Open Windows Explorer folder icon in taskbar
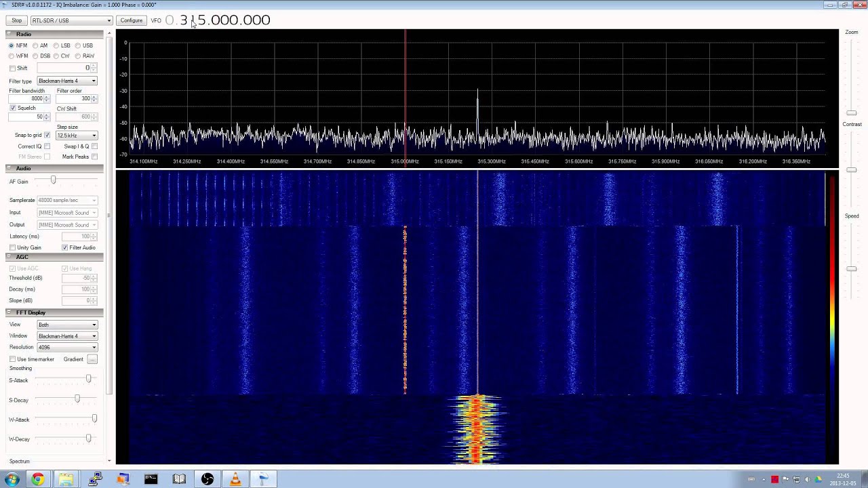The height and width of the screenshot is (488, 868). pyautogui.click(x=66, y=479)
